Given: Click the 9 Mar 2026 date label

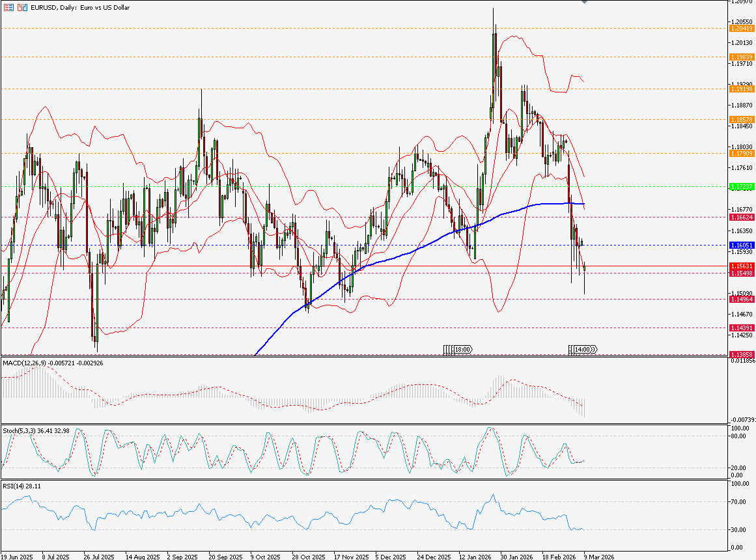Looking at the screenshot, I should (598, 557).
